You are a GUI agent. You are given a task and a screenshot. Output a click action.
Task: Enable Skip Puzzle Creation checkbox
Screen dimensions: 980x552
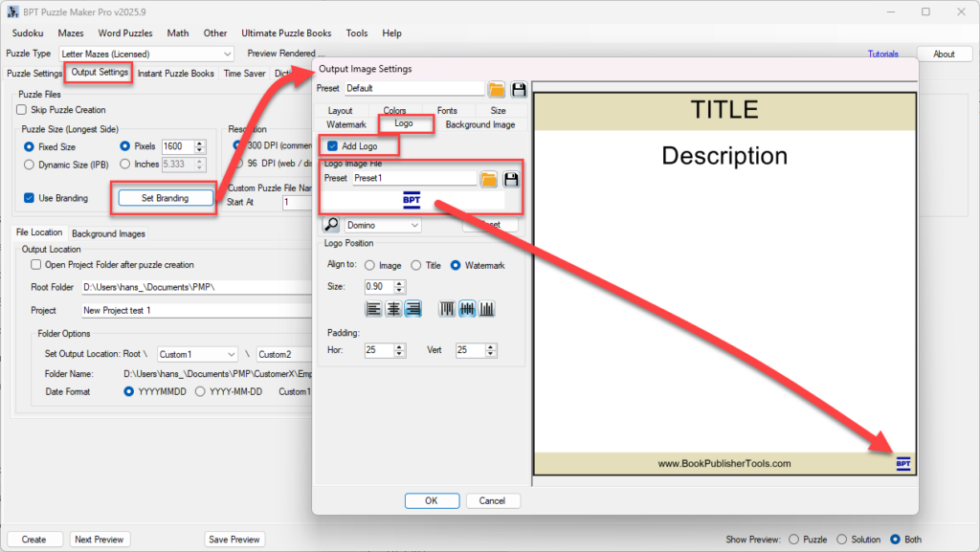pyautogui.click(x=23, y=110)
